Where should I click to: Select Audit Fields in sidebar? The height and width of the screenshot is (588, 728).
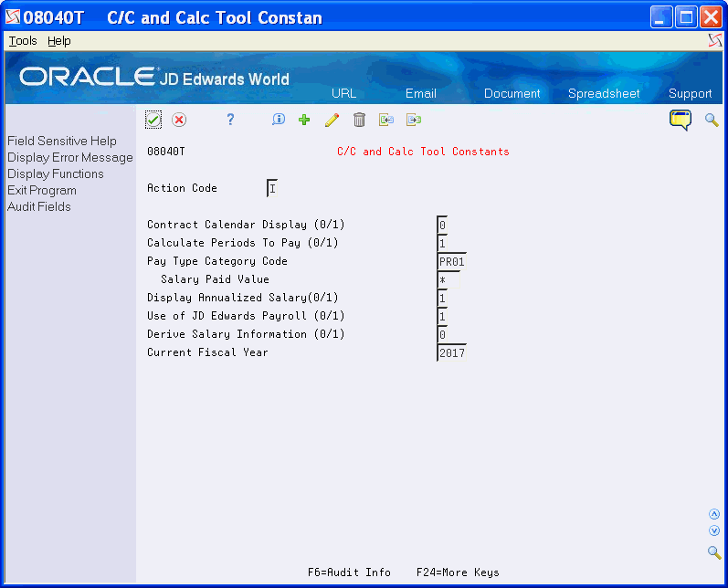(39, 207)
